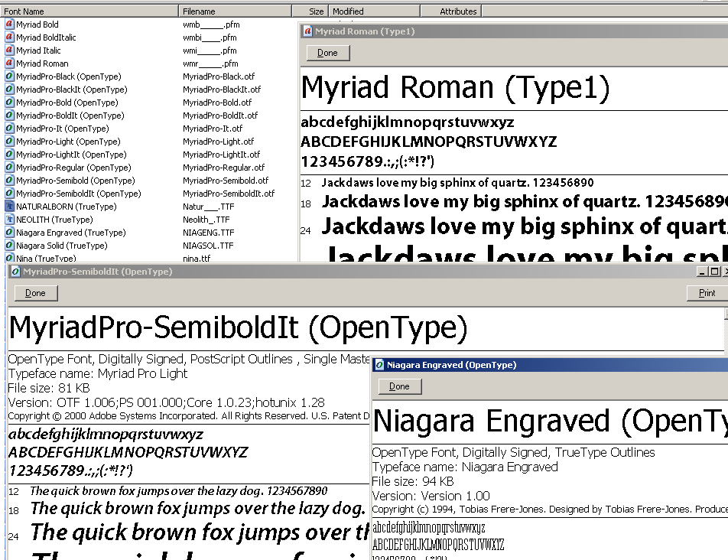
Task: Click filename NIAGENG.TTF
Action: [x=209, y=232]
